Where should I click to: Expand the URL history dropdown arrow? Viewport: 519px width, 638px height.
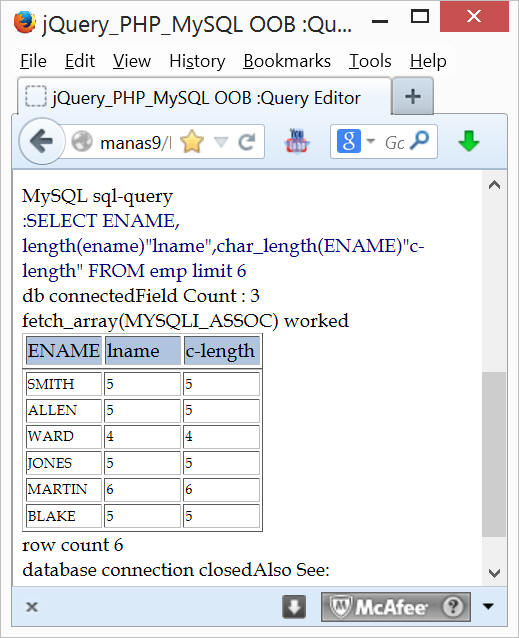click(x=221, y=142)
